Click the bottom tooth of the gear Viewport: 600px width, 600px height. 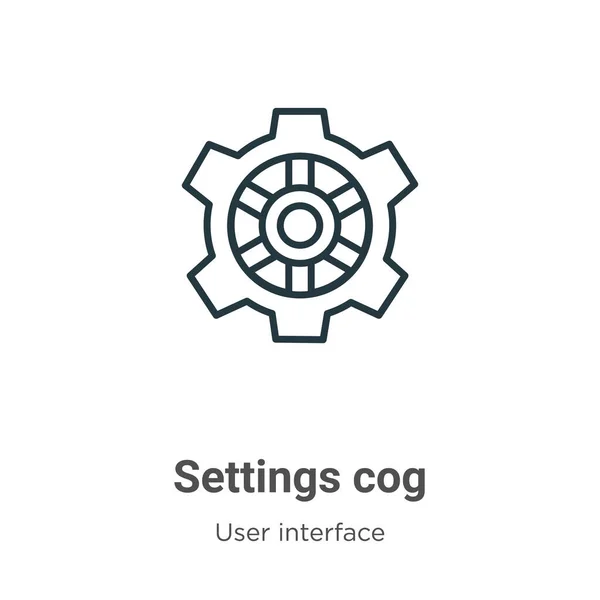tap(300, 327)
